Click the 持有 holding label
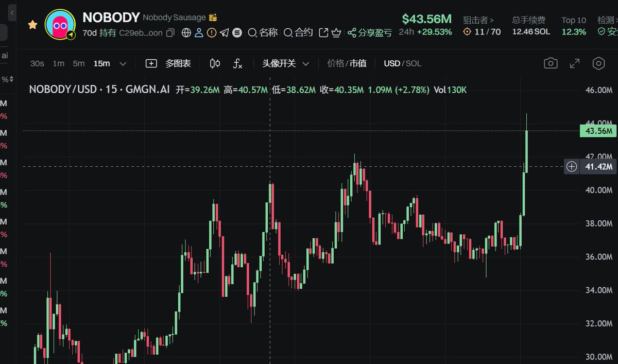 tap(108, 33)
